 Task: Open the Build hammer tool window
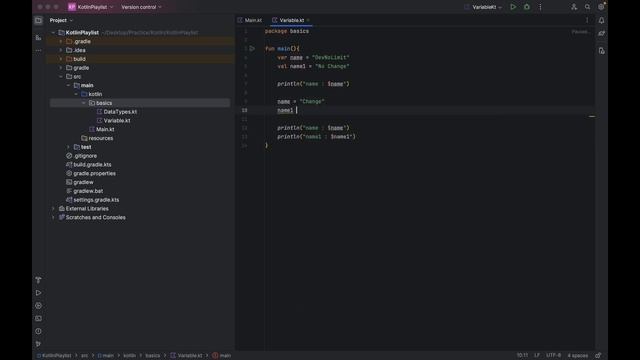38,280
